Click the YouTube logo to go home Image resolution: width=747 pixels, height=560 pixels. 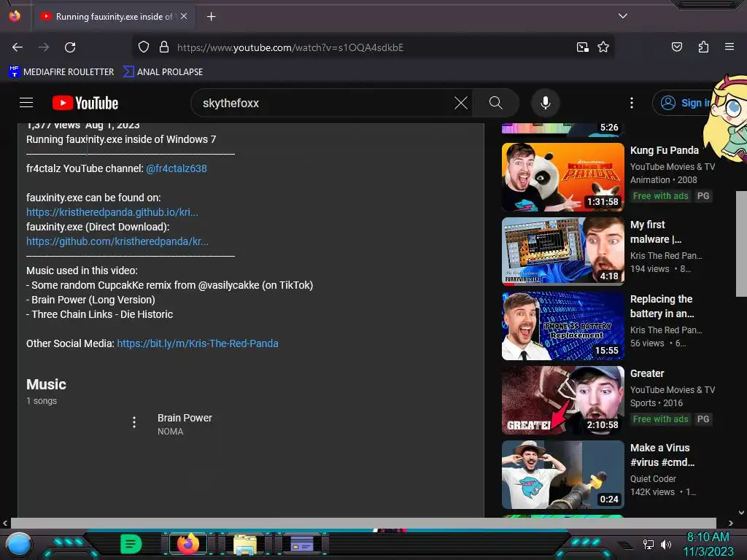[85, 103]
